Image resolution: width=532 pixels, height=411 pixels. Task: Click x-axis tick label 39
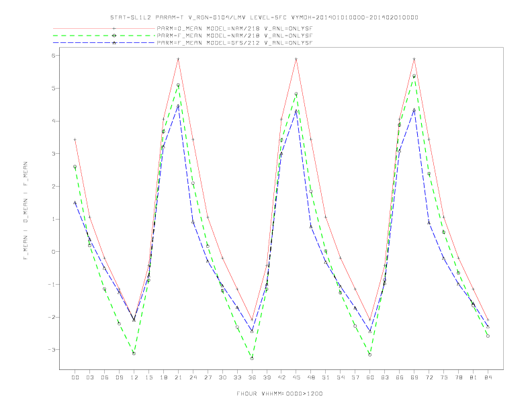(x=267, y=377)
